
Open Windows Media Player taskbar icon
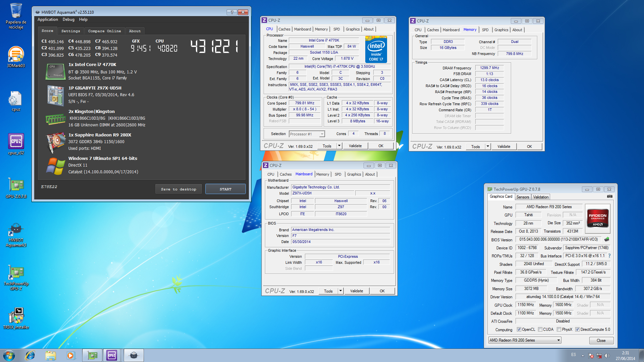pos(70,355)
